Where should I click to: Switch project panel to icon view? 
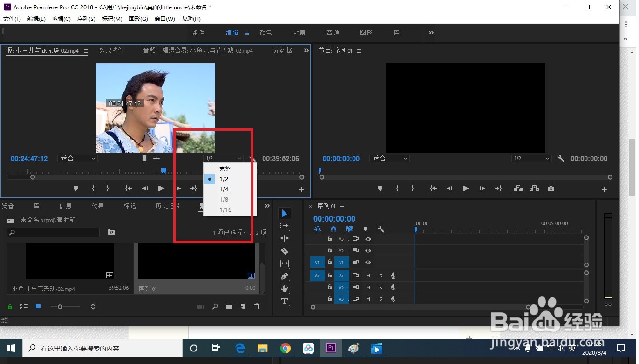38,307
